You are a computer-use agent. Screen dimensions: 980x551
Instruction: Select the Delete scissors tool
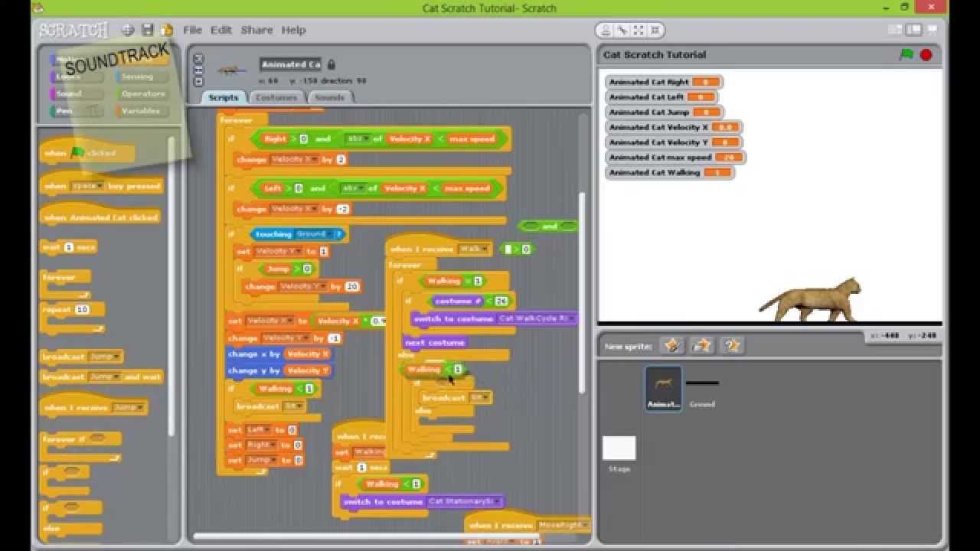622,31
